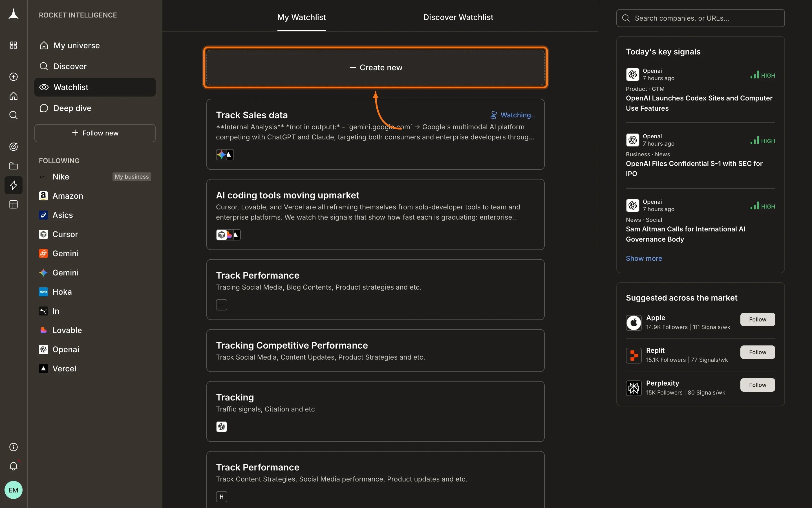812x508 pixels.
Task: Select Watchlist in sidebar
Action: tap(95, 87)
